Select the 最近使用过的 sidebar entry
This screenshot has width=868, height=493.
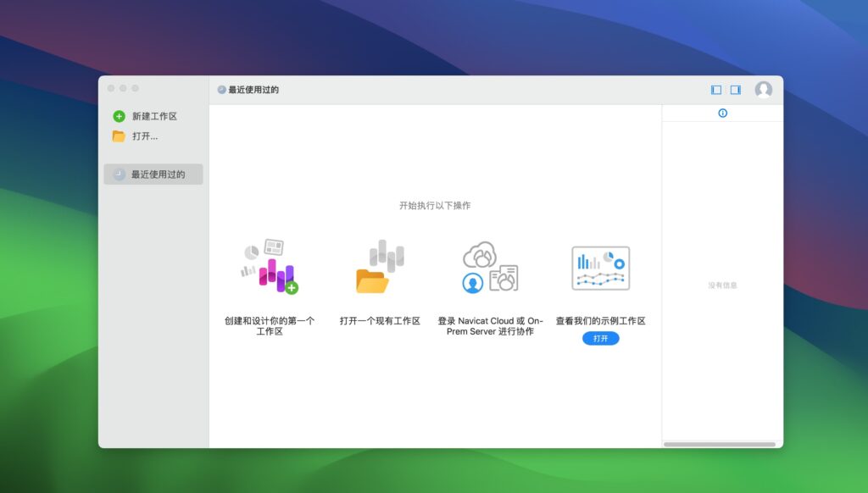click(x=153, y=174)
